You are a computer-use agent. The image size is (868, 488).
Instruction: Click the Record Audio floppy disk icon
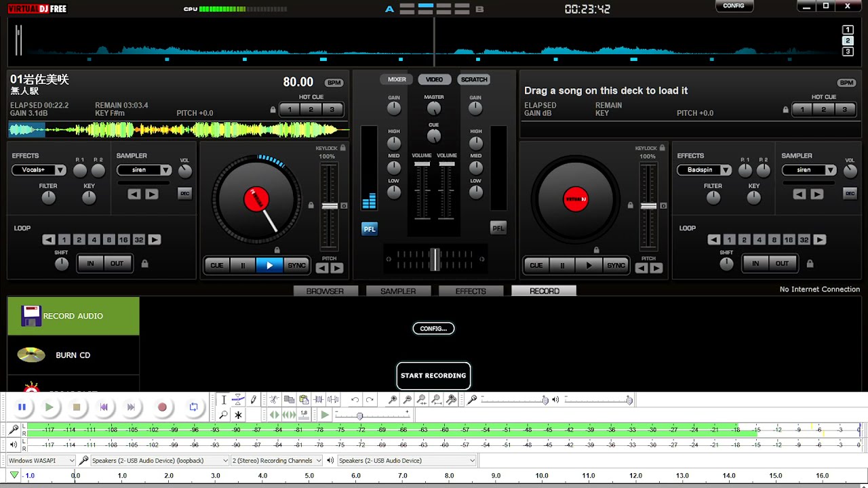[x=31, y=316]
